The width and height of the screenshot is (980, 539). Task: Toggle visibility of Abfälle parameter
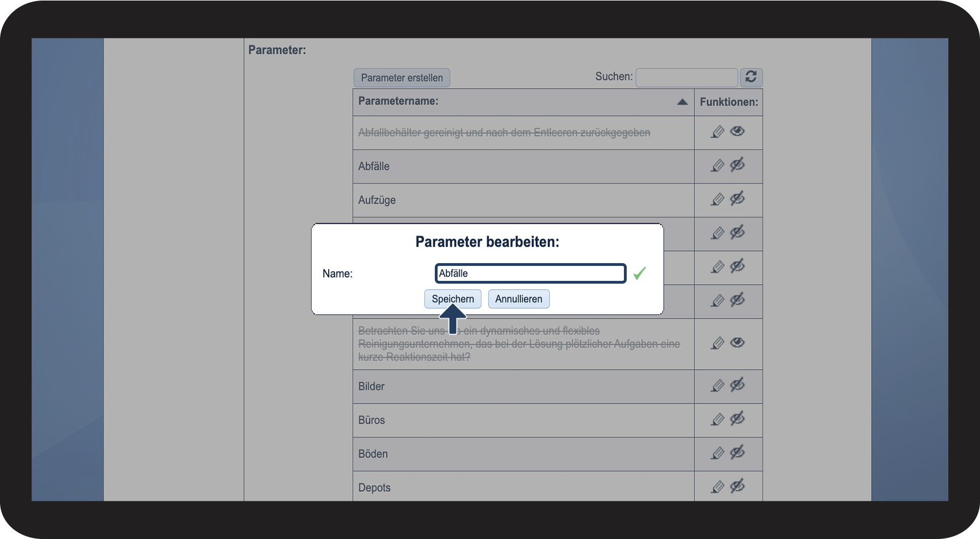point(737,165)
